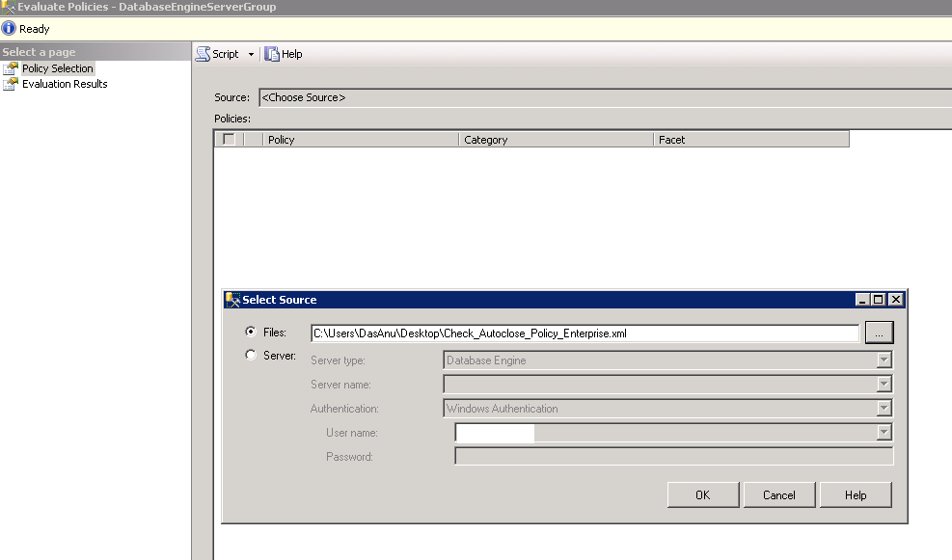Sort by the Category column header

555,140
